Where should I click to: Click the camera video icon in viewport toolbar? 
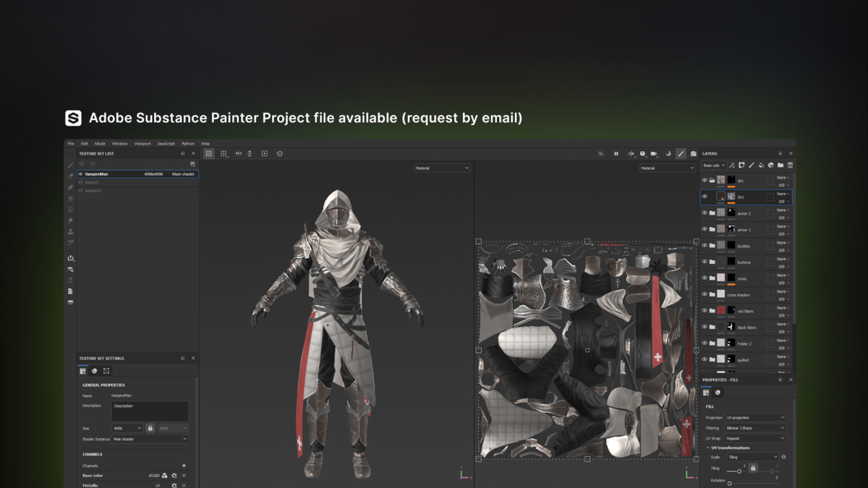[x=654, y=153]
